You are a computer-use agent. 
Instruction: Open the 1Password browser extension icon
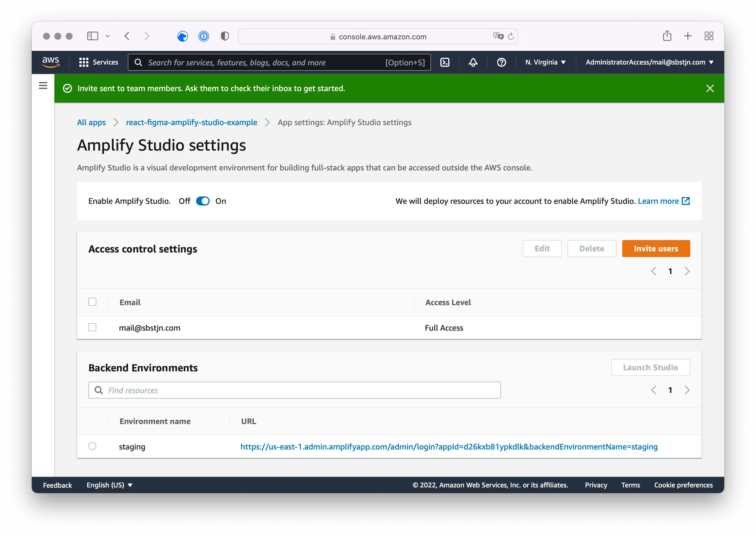(203, 36)
